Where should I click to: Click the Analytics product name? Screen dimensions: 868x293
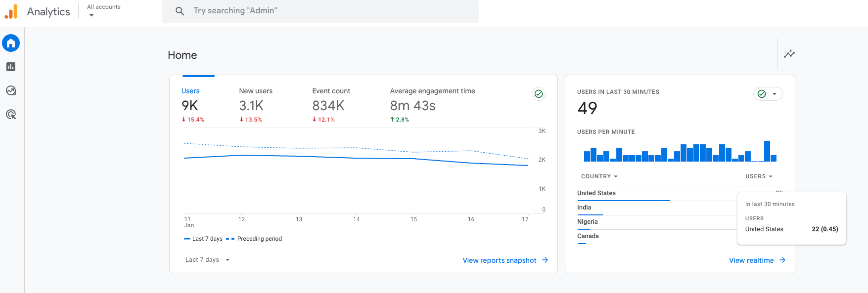coord(48,12)
